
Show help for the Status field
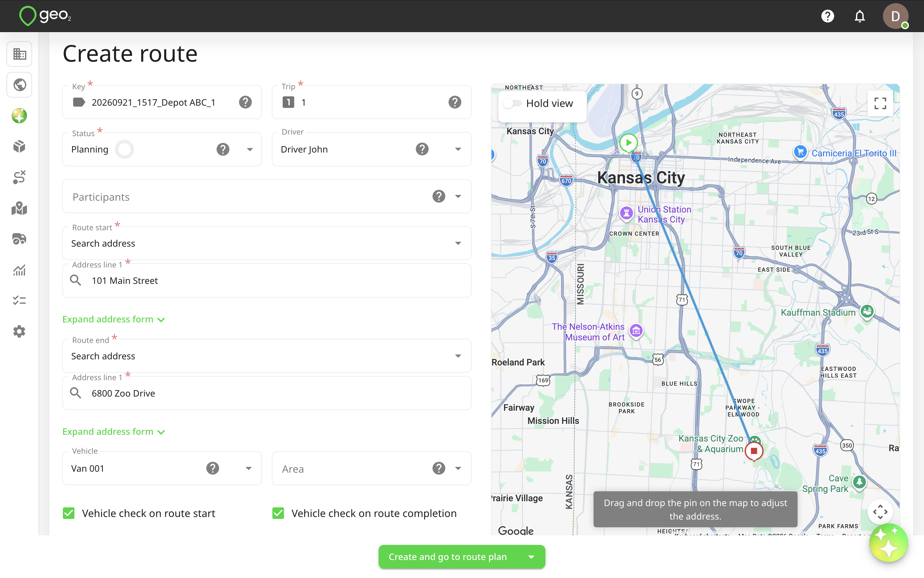tap(223, 149)
